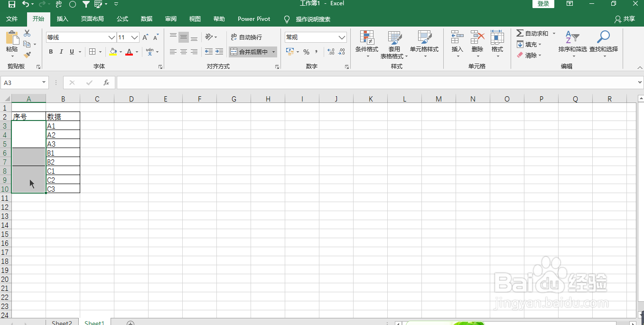Open the File (文件) tab
Screen dimensions: 644x325
[12, 19]
